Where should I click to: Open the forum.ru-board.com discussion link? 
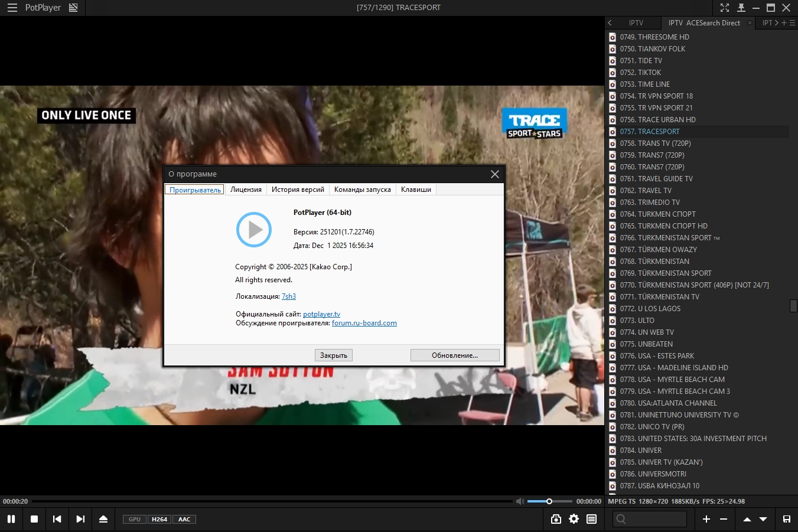(364, 323)
